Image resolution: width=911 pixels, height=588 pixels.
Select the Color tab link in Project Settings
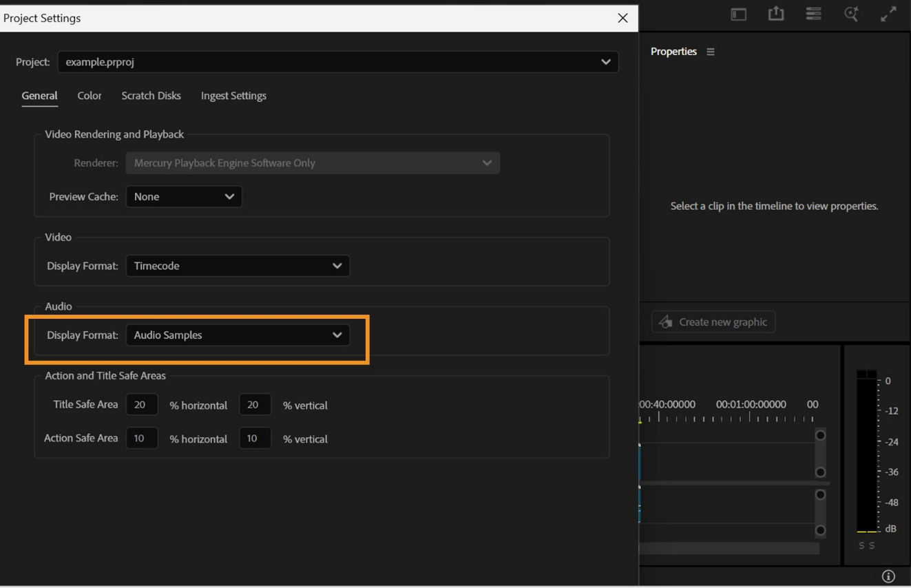point(90,96)
